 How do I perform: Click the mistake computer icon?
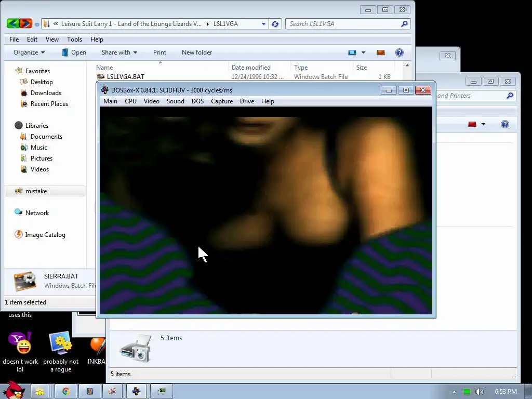(19, 191)
